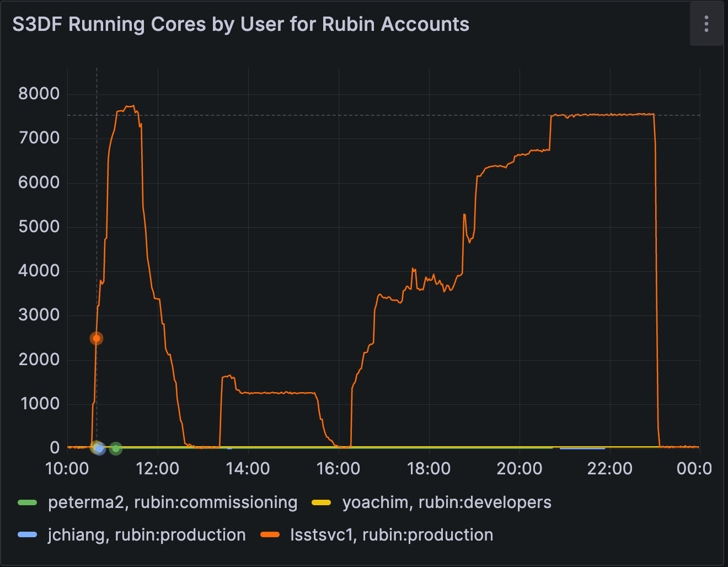The height and width of the screenshot is (567, 728).
Task: Click the blue jchiang legend color swatch
Action: 27,534
